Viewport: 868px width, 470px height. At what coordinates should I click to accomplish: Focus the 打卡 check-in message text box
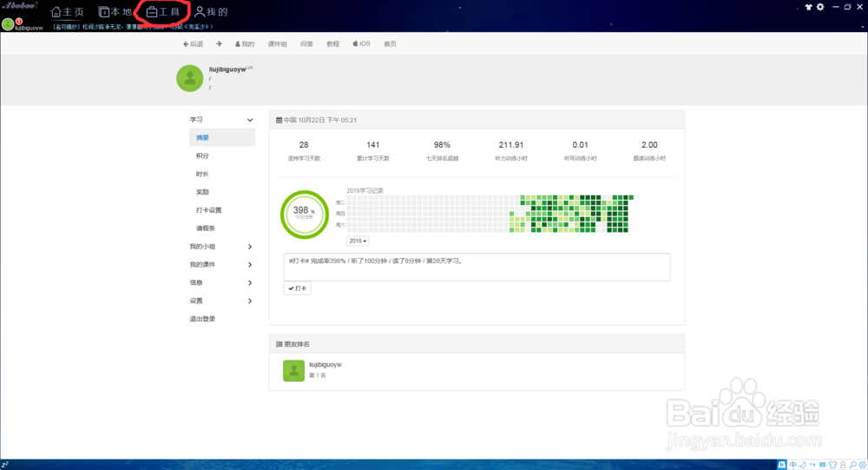click(x=477, y=268)
